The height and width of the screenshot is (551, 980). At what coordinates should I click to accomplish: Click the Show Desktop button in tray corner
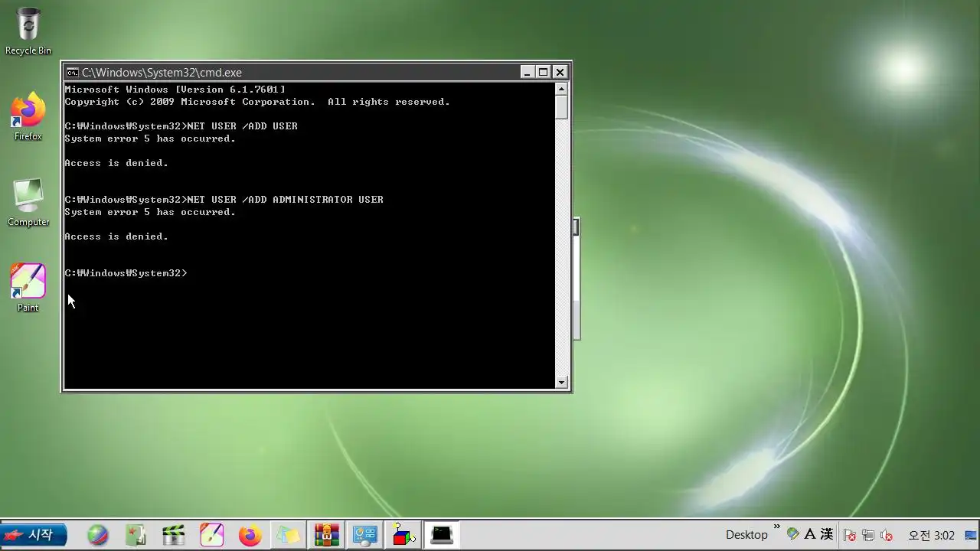(971, 535)
